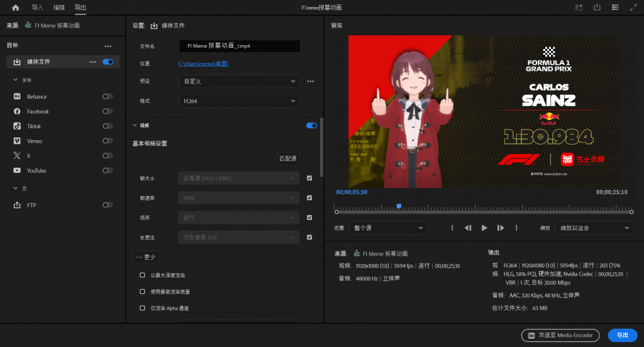Viewport: 644px width, 347px height.
Task: Step forward one frame
Action: point(500,228)
